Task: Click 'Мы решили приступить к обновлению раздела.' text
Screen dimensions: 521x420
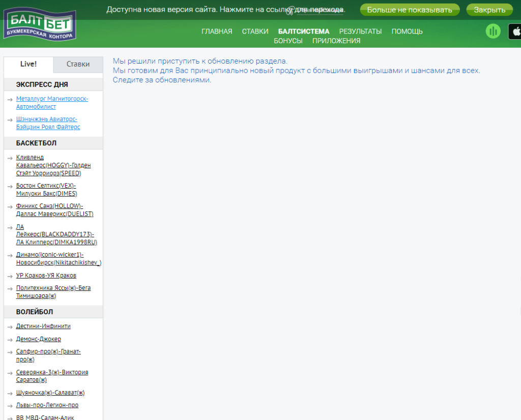Action: tap(200, 61)
